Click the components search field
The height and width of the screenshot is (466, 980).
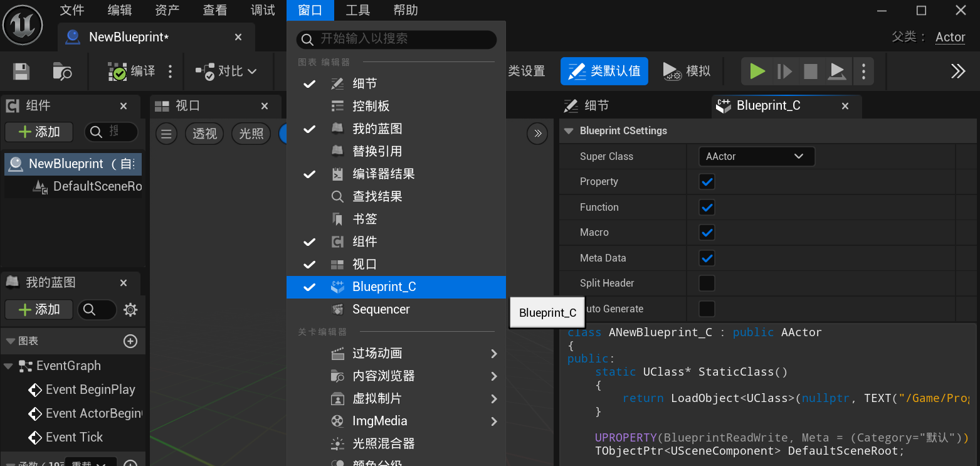112,132
